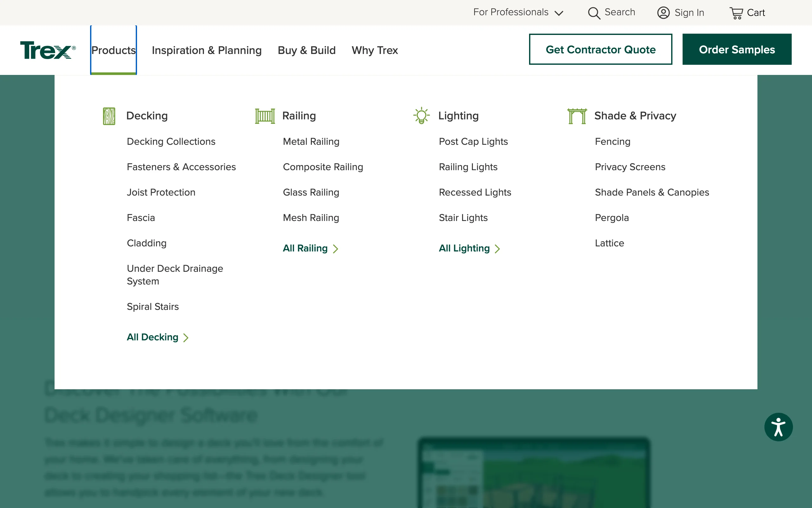Select Railing Lights

[468, 167]
